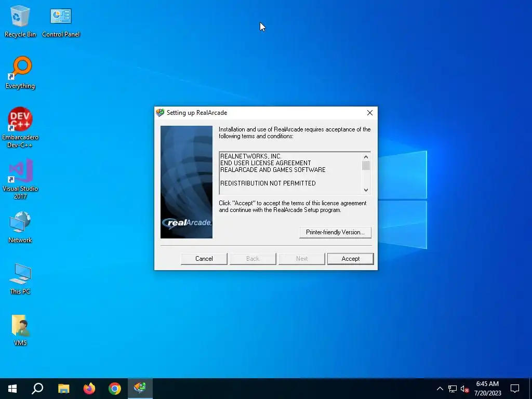Launch Google Chrome from the taskbar
The height and width of the screenshot is (399, 532).
[x=115, y=389]
